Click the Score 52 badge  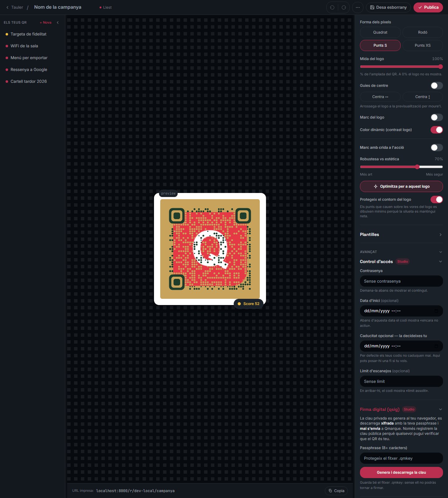pyautogui.click(x=248, y=304)
